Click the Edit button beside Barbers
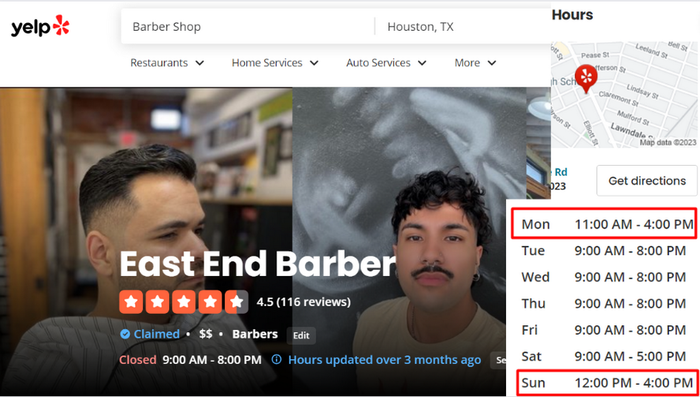 (301, 336)
